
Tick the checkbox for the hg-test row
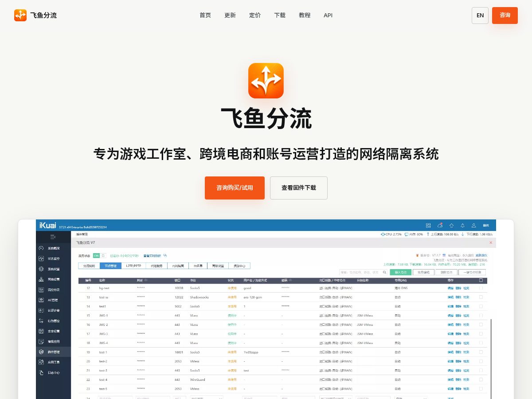coord(481,288)
